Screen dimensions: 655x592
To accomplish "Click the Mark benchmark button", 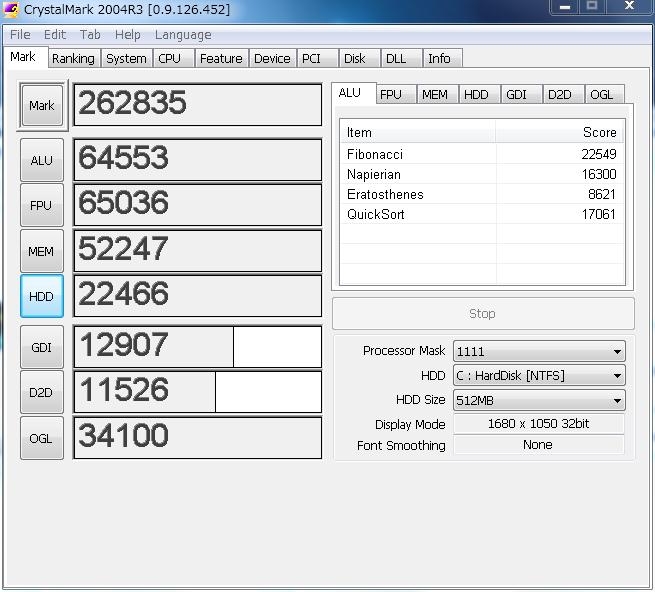I will pyautogui.click(x=42, y=105).
